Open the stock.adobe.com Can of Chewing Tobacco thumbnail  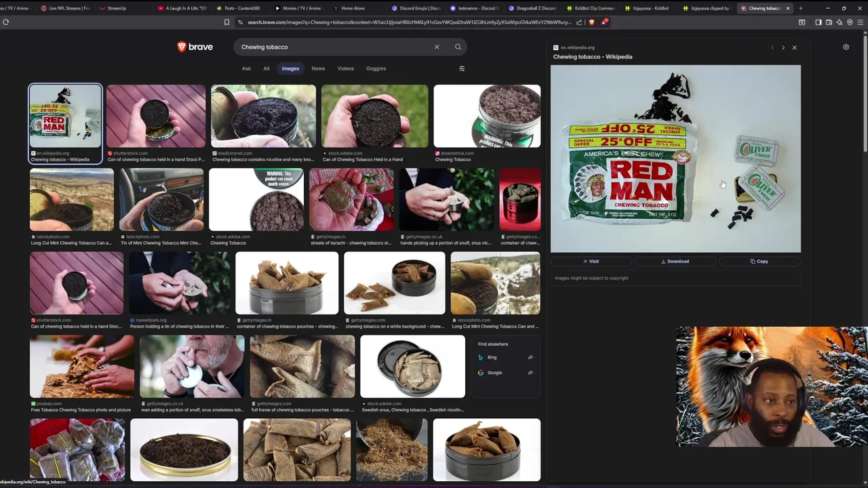[x=375, y=116]
